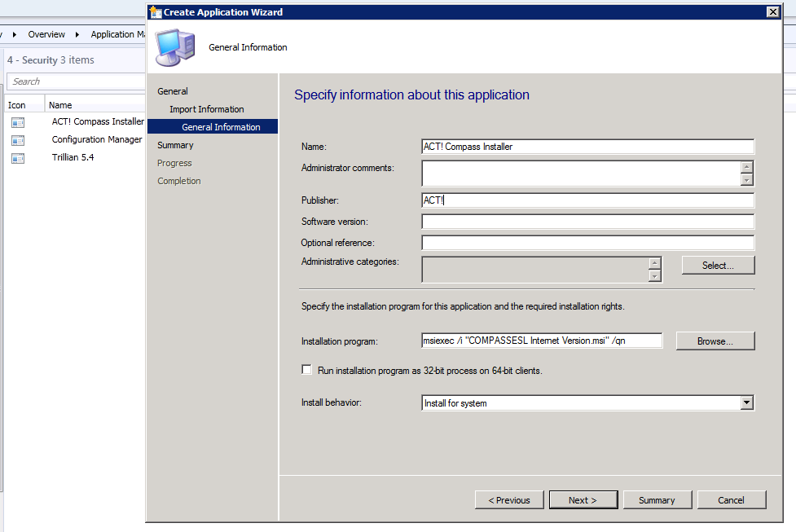796x532 pixels.
Task: Jump to Summary wizard step
Action: pyautogui.click(x=175, y=145)
